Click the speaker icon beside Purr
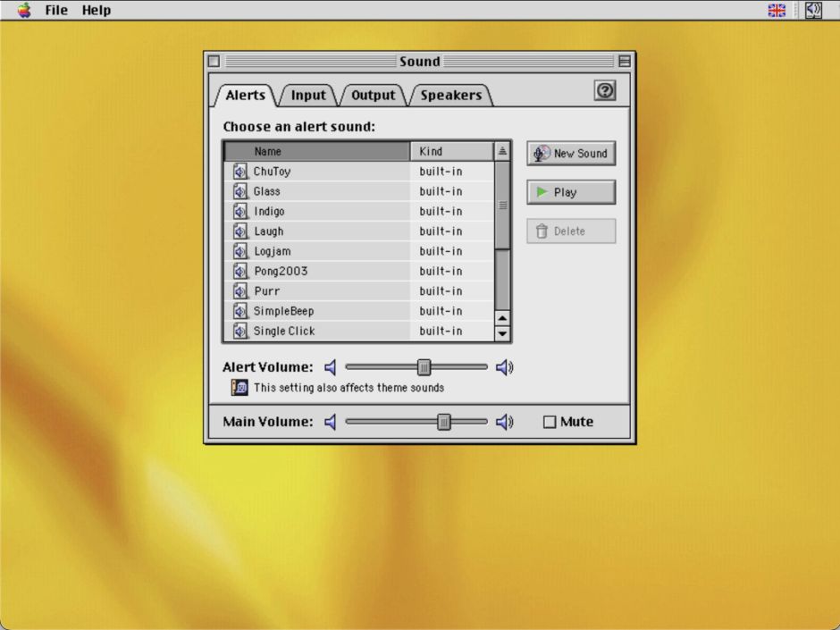 click(x=239, y=290)
